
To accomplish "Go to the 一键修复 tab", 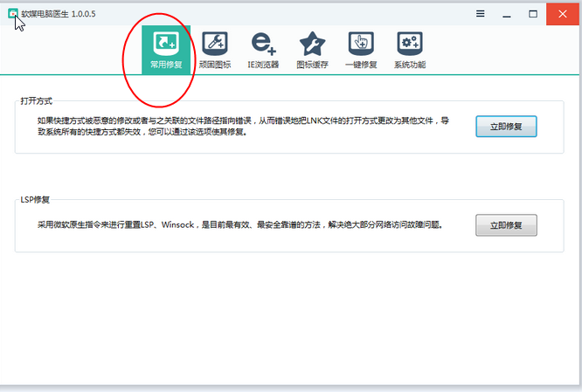I will coord(361,50).
